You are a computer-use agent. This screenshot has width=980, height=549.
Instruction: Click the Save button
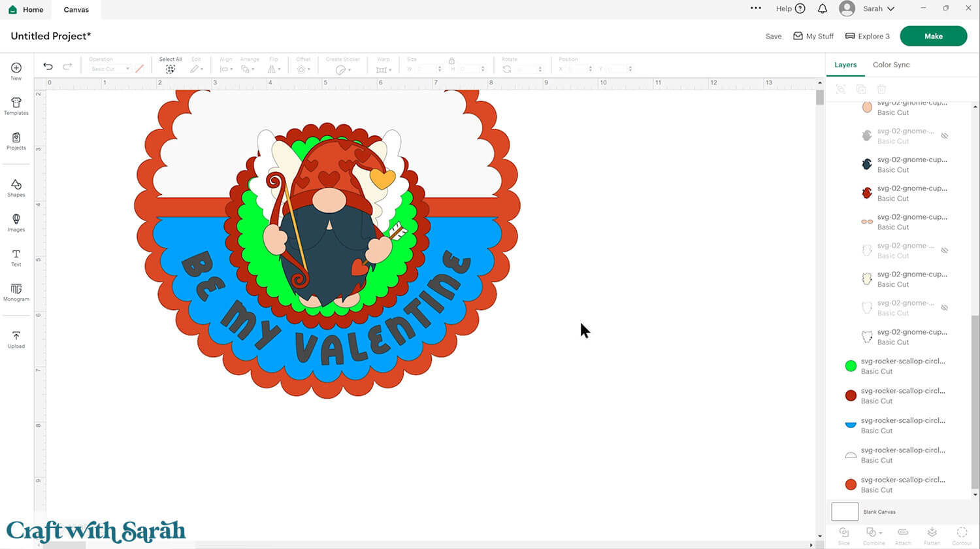click(773, 37)
